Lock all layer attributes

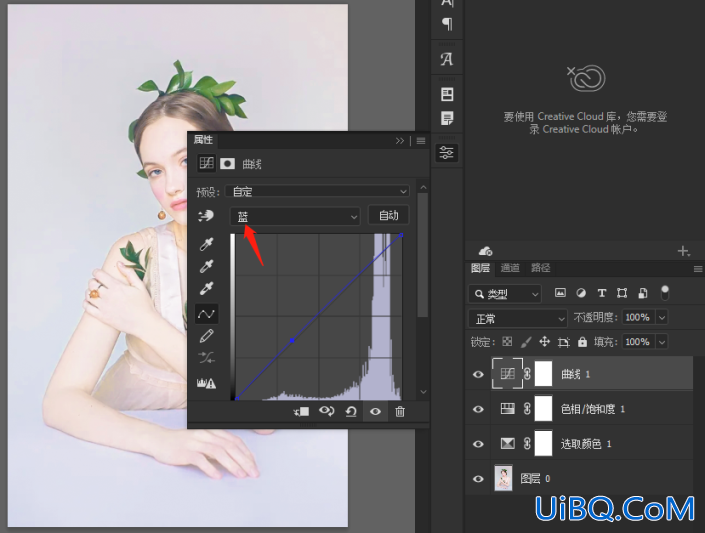[582, 342]
